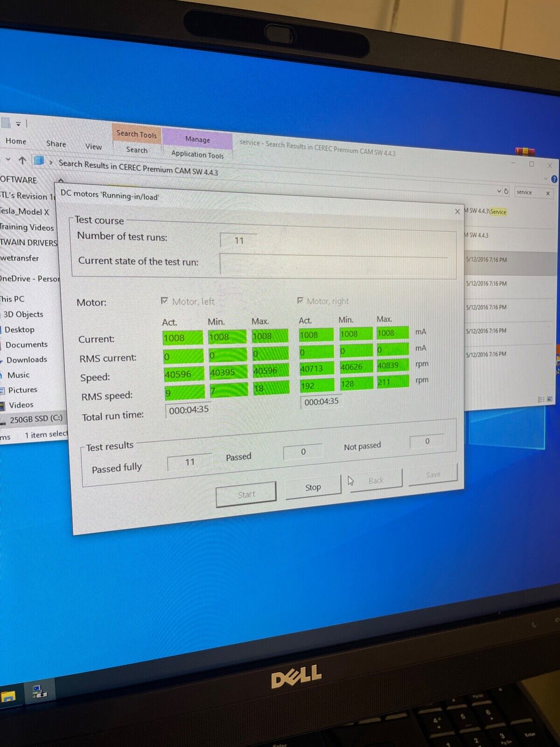The image size is (560, 747).
Task: Select the Application Tools tab under Manage
Action: pos(197,155)
